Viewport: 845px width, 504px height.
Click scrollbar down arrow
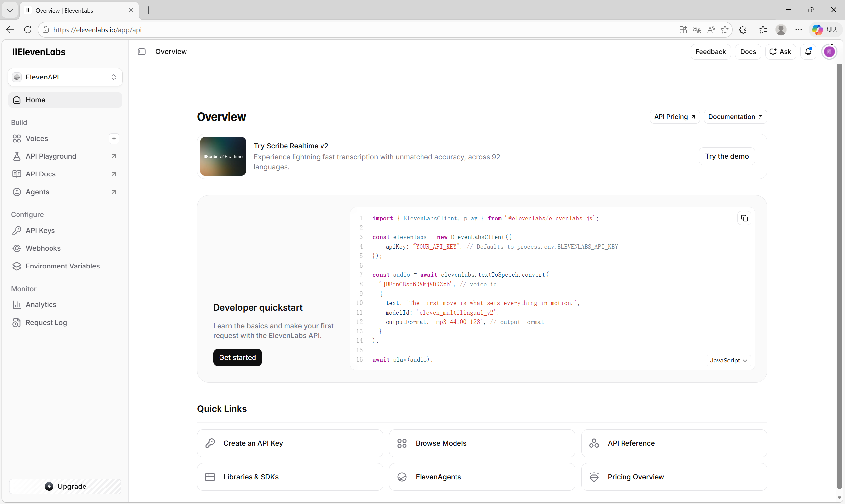(839, 497)
